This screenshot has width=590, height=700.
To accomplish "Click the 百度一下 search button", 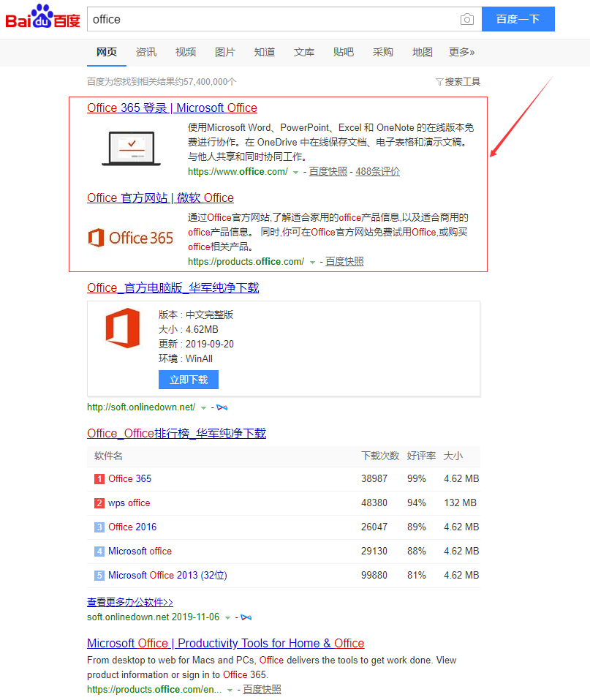I will (518, 19).
